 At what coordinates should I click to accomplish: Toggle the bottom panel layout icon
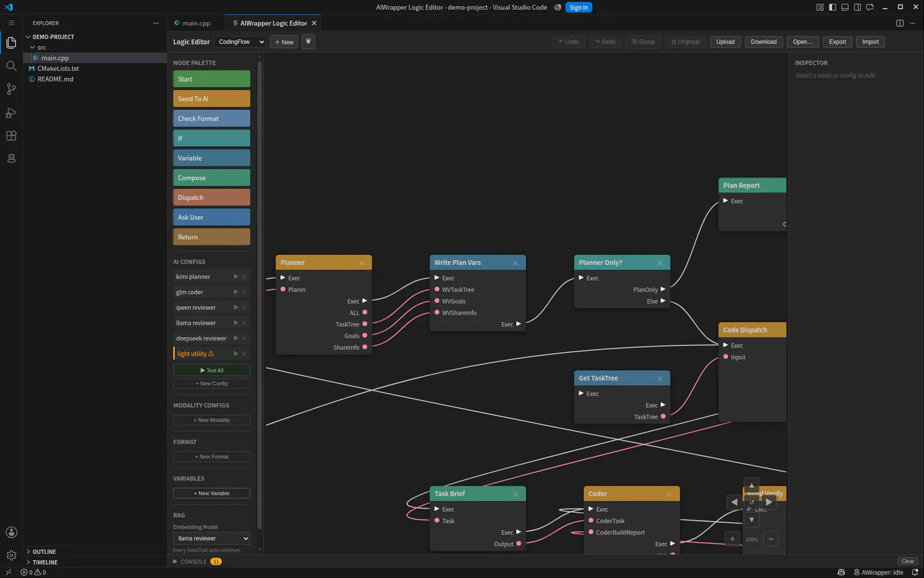pos(845,8)
